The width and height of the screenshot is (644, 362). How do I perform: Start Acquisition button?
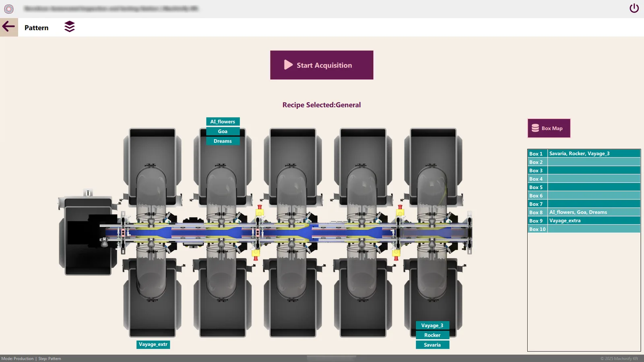(x=322, y=65)
